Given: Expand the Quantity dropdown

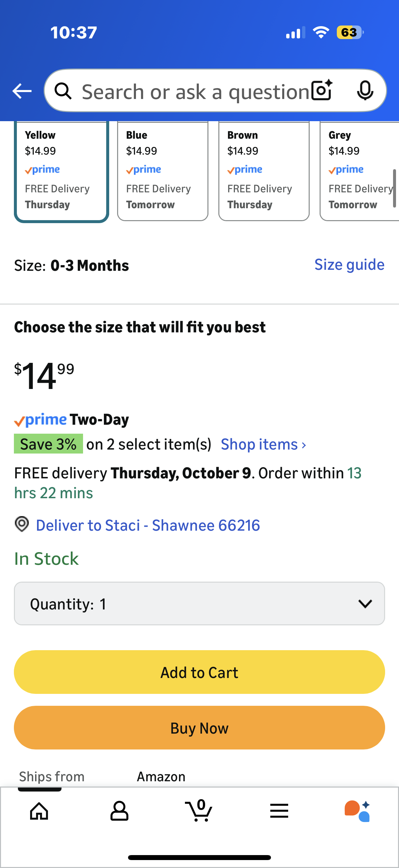Looking at the screenshot, I should pos(199,603).
